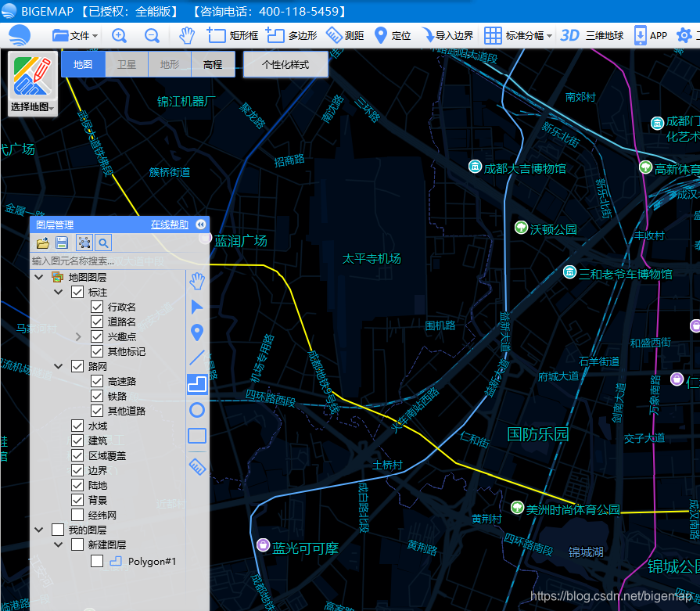Switch to the 地形 terrain tab
This screenshot has height=611, width=700.
pyautogui.click(x=170, y=64)
